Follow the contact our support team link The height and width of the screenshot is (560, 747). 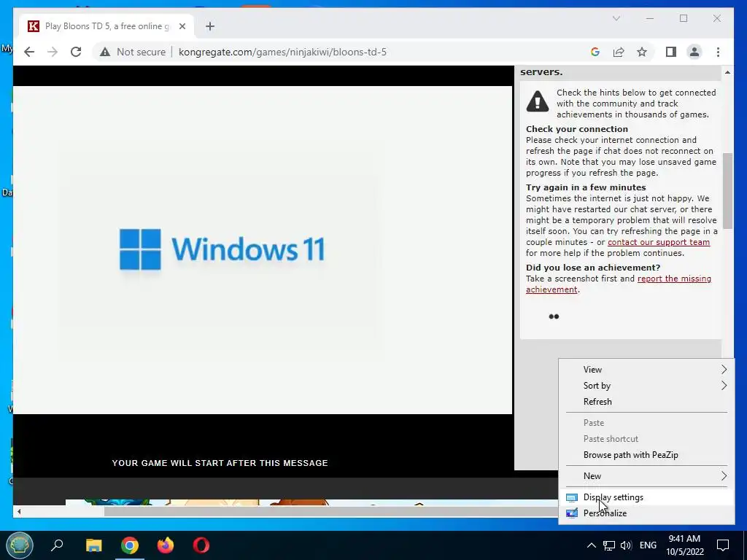659,242
